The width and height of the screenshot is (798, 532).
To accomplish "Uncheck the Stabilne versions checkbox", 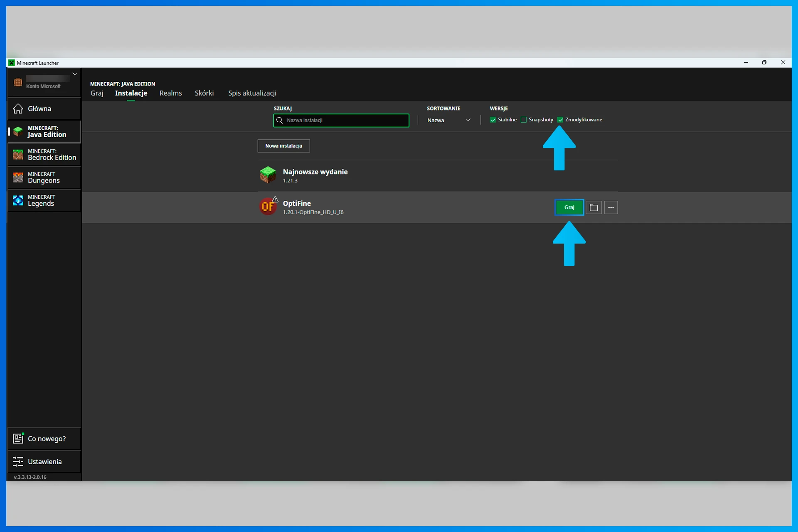I will tap(493, 120).
